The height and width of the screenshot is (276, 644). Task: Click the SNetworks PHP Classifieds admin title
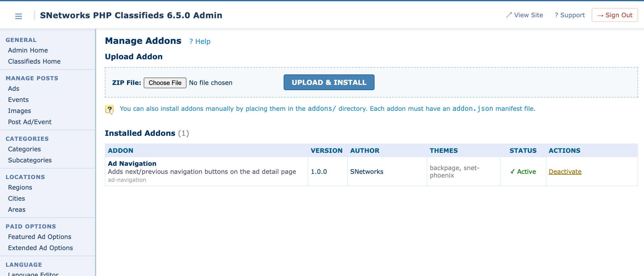[131, 15]
